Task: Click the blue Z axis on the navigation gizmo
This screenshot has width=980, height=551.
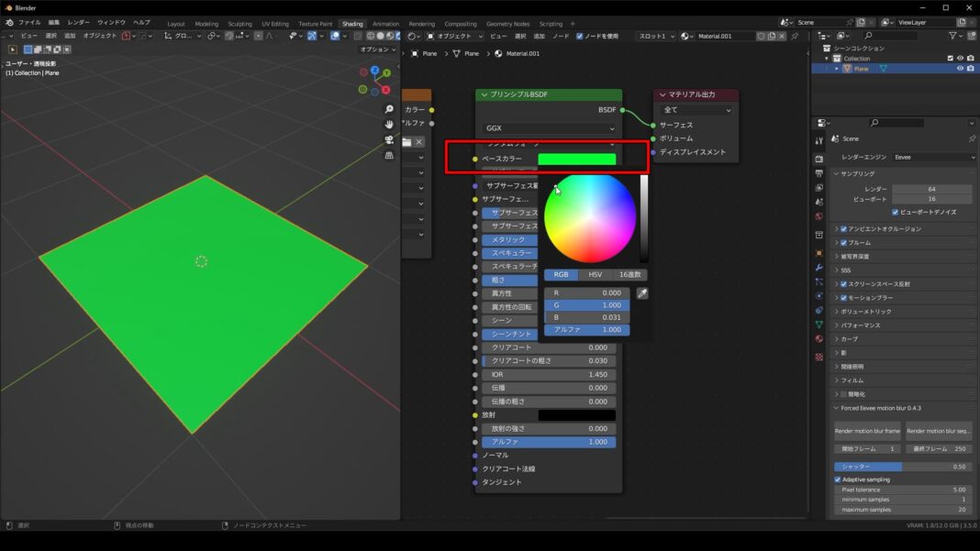Action: [x=374, y=70]
